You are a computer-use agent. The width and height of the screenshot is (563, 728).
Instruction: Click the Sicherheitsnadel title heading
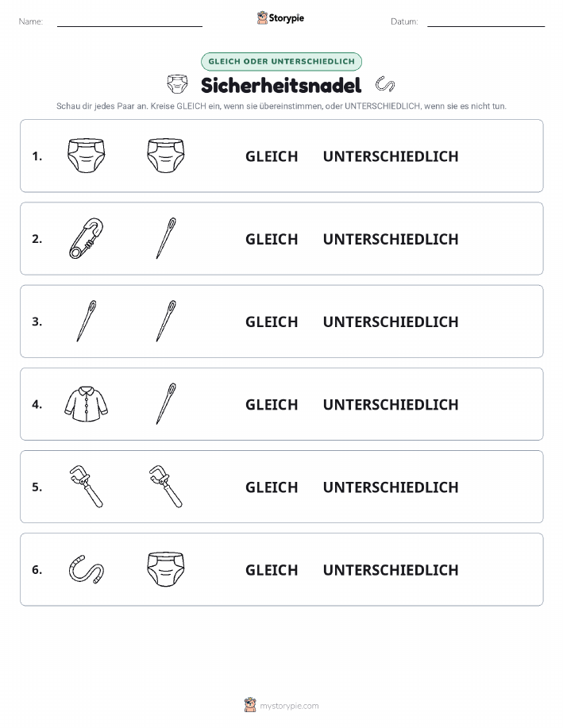click(x=281, y=86)
